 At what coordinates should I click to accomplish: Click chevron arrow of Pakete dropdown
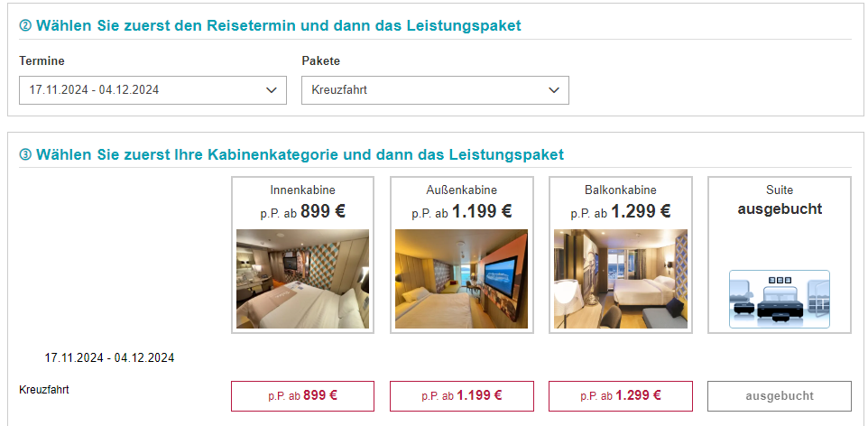point(554,90)
